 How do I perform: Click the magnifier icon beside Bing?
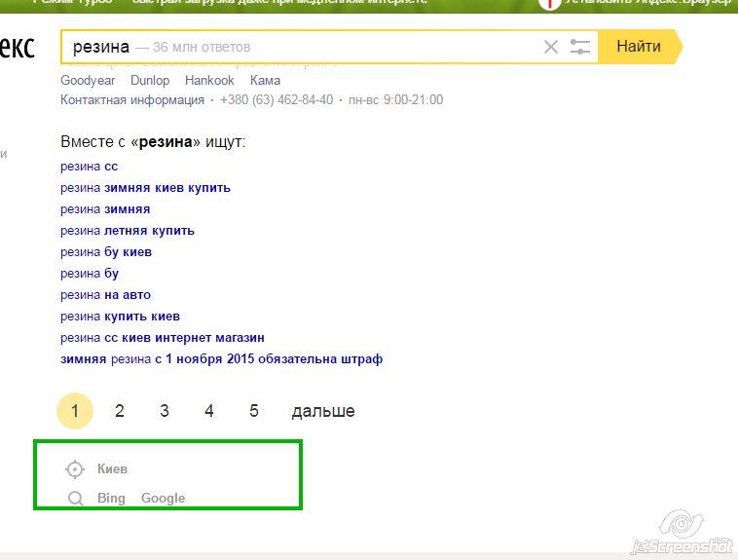[75, 499]
